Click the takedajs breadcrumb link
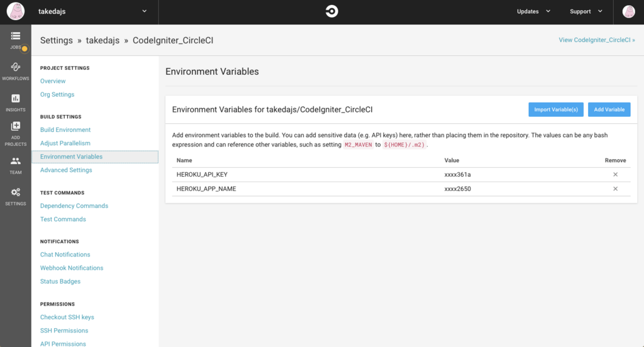This screenshot has height=347, width=644. pyautogui.click(x=103, y=40)
